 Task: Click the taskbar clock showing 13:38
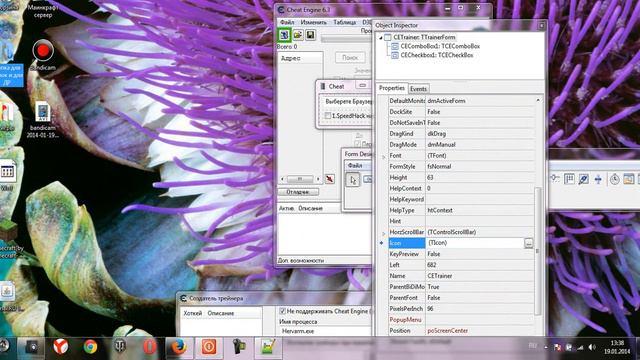pos(617,347)
